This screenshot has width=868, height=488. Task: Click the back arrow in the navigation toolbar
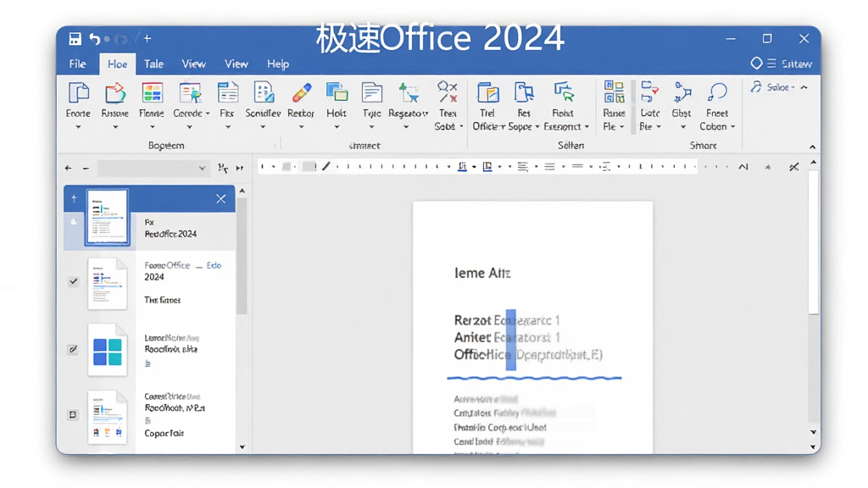(68, 169)
